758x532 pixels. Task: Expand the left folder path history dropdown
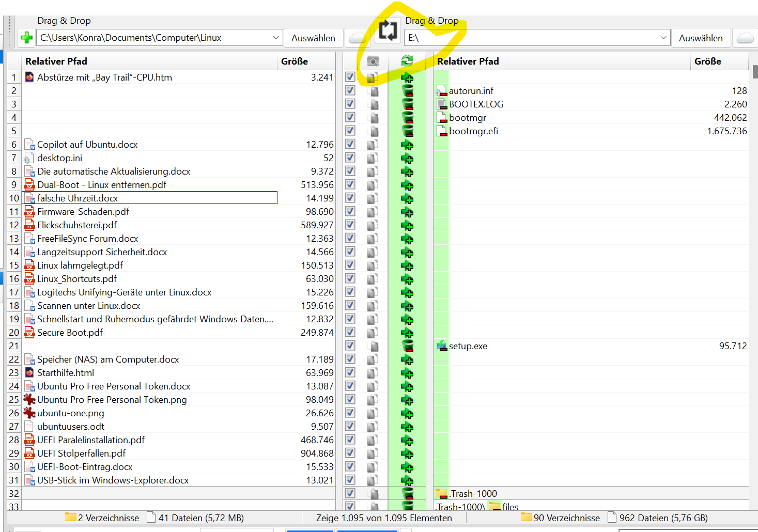pyautogui.click(x=276, y=38)
